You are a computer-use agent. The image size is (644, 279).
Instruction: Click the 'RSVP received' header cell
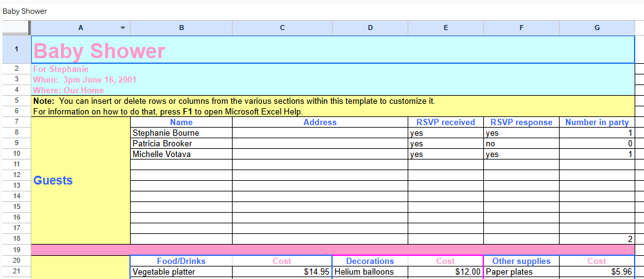(446, 123)
